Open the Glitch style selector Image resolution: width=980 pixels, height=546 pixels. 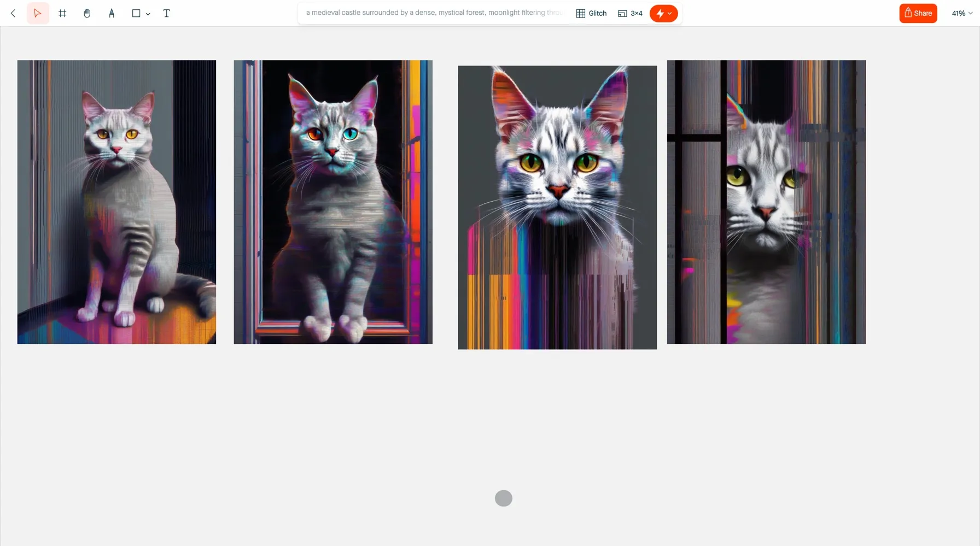pos(591,13)
